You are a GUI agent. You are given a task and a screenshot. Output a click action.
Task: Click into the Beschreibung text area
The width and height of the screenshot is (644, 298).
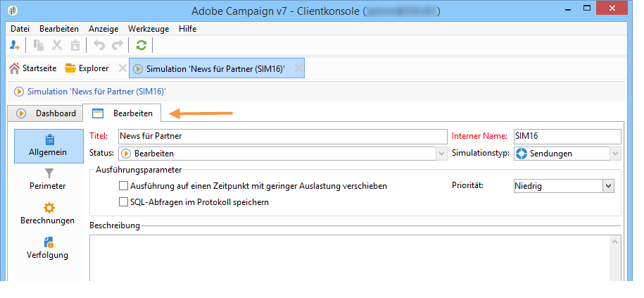(x=349, y=258)
